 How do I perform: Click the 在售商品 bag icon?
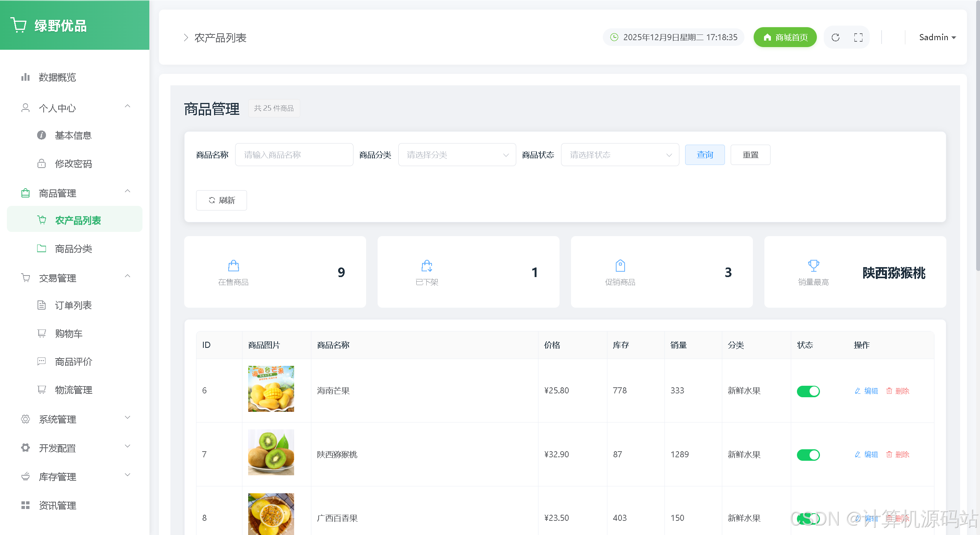pos(233,265)
